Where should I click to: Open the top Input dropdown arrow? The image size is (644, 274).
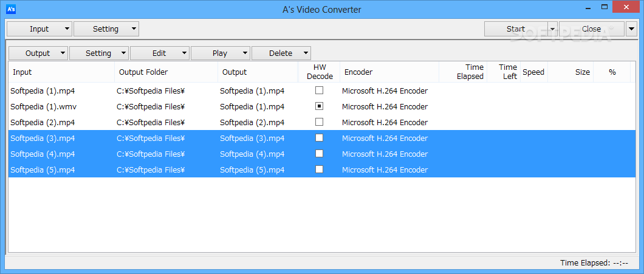[x=67, y=29]
